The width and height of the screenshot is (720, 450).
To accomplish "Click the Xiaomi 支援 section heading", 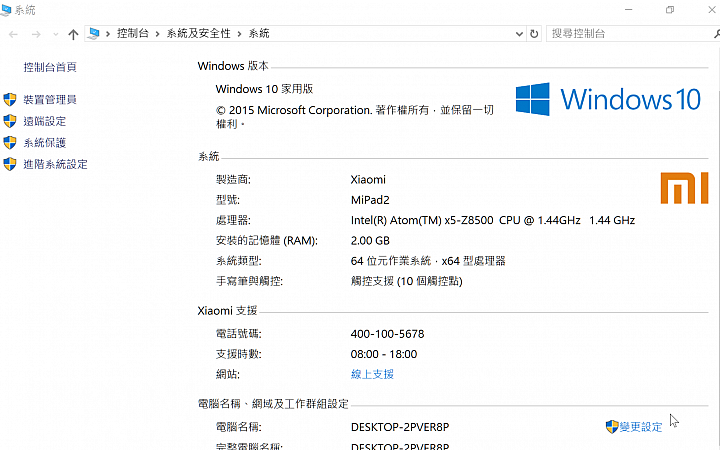I will point(227,311).
